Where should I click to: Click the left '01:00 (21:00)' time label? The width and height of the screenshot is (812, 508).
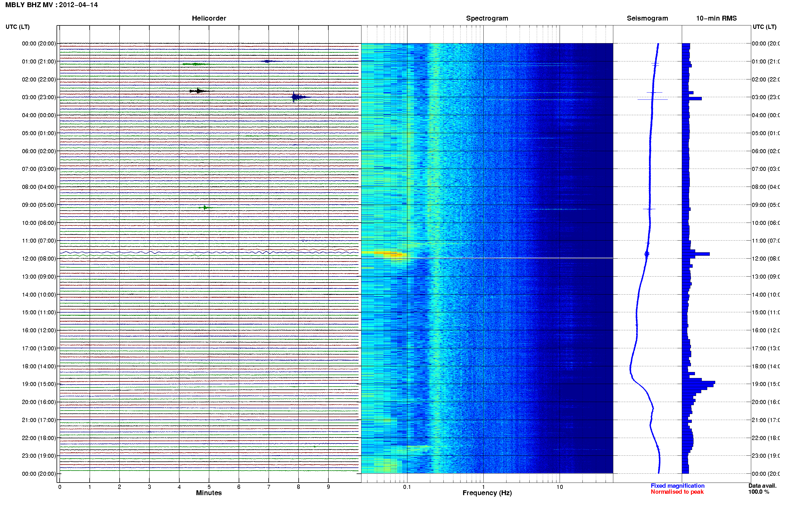tap(39, 61)
